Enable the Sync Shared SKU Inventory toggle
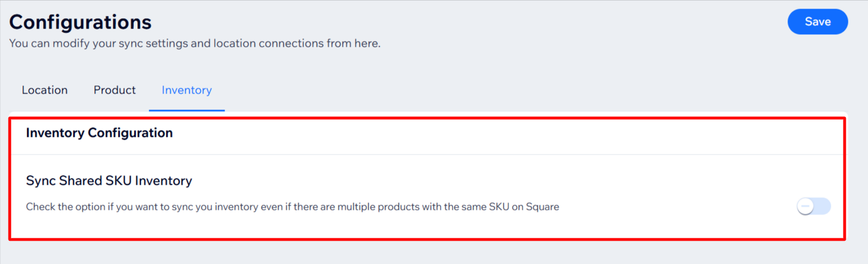868x264 pixels. click(814, 206)
